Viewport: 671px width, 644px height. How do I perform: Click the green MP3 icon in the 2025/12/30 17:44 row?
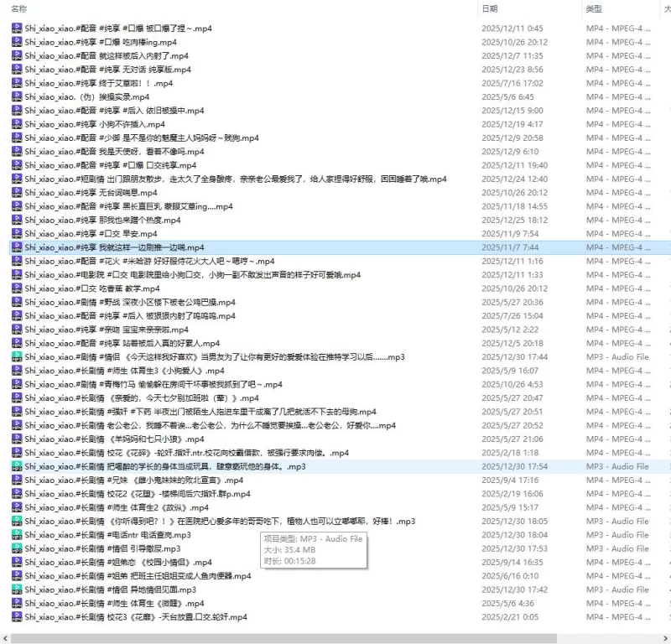click(x=17, y=357)
